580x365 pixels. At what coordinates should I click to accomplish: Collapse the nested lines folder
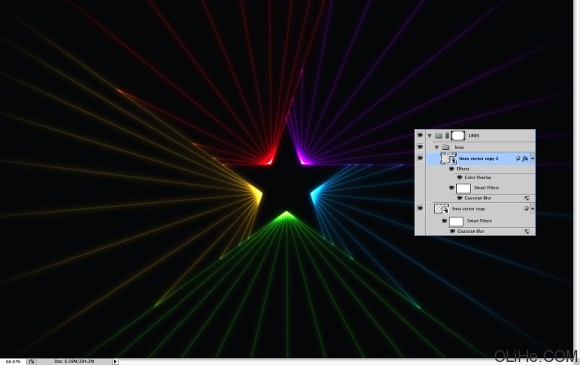tap(437, 147)
